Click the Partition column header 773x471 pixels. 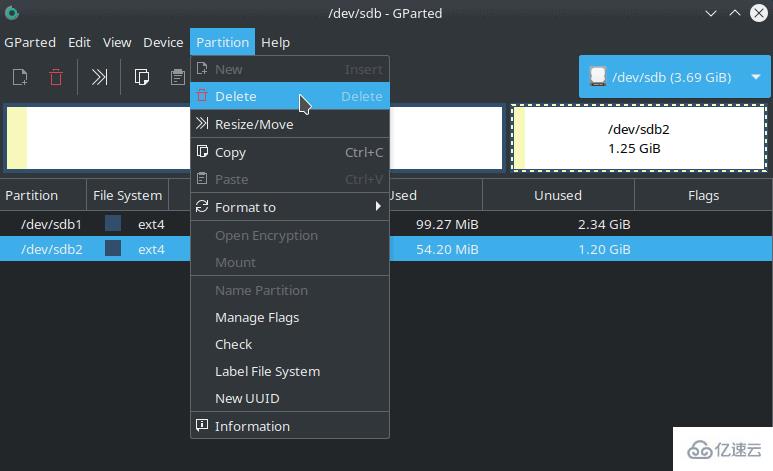point(43,195)
